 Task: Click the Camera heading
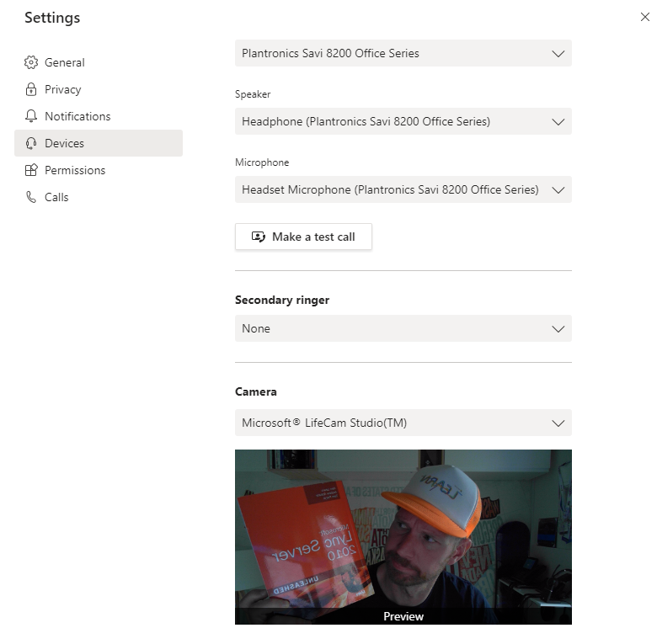255,392
